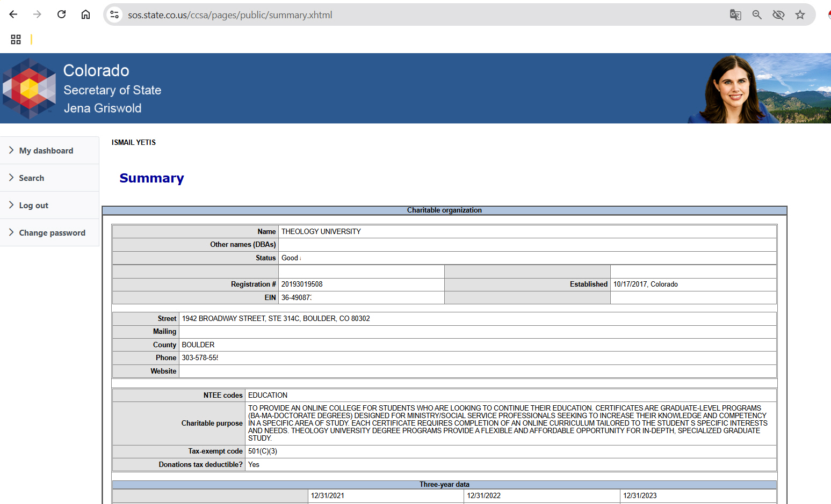Open My dashboard from the sidebar
The image size is (831, 504).
tap(46, 151)
